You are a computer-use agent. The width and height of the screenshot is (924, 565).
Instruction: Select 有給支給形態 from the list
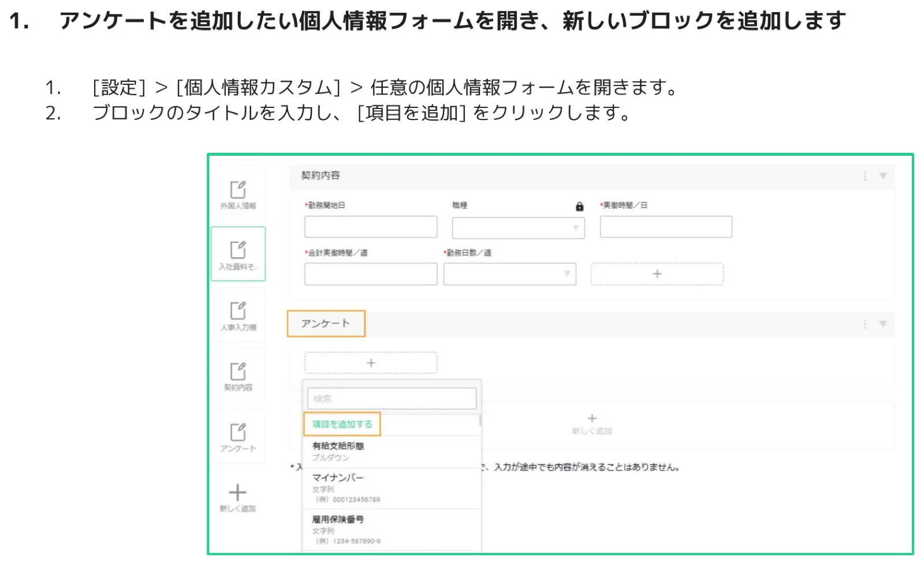[391, 451]
